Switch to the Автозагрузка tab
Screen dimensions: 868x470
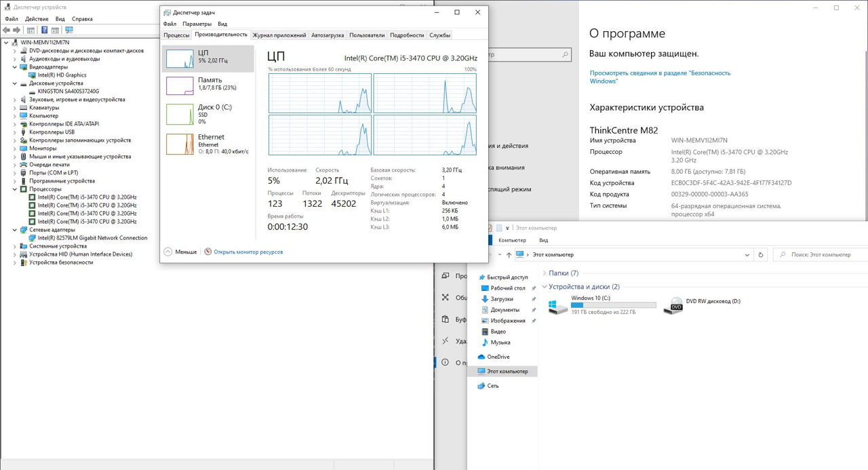(x=328, y=35)
